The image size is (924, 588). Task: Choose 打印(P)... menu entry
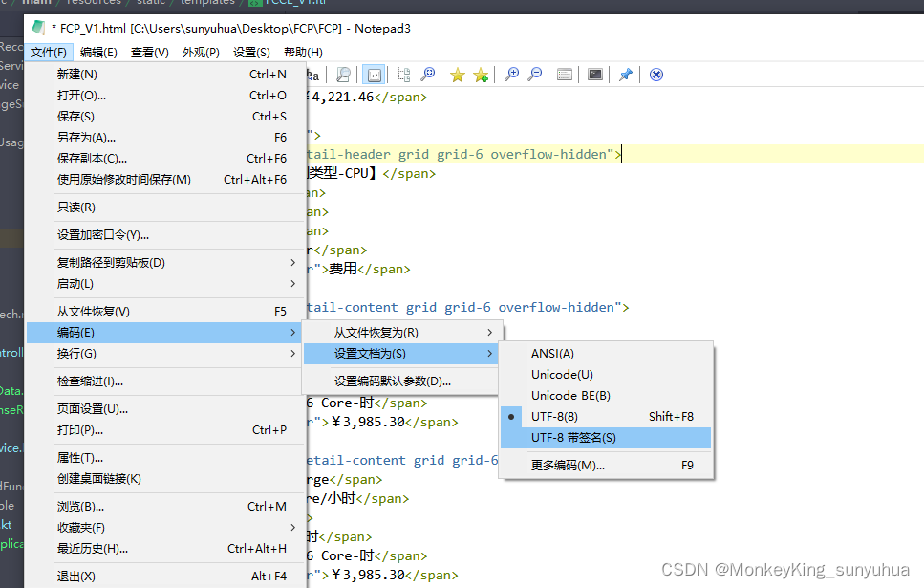click(163, 430)
